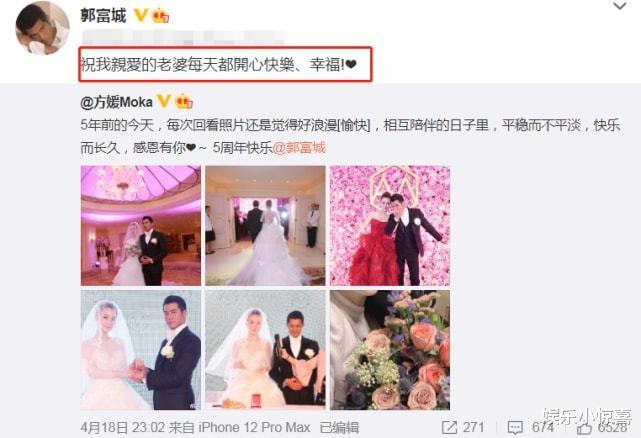Open the comments icon showing 674

pos(515,428)
